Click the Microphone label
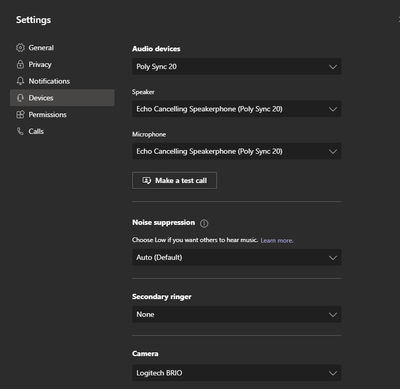The image size is (400, 389). (x=149, y=134)
